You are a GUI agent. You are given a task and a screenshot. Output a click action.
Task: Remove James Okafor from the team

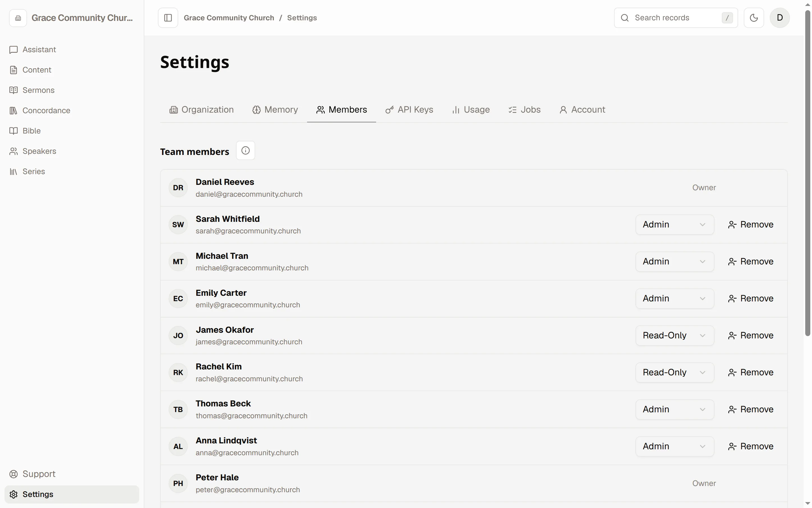click(751, 336)
